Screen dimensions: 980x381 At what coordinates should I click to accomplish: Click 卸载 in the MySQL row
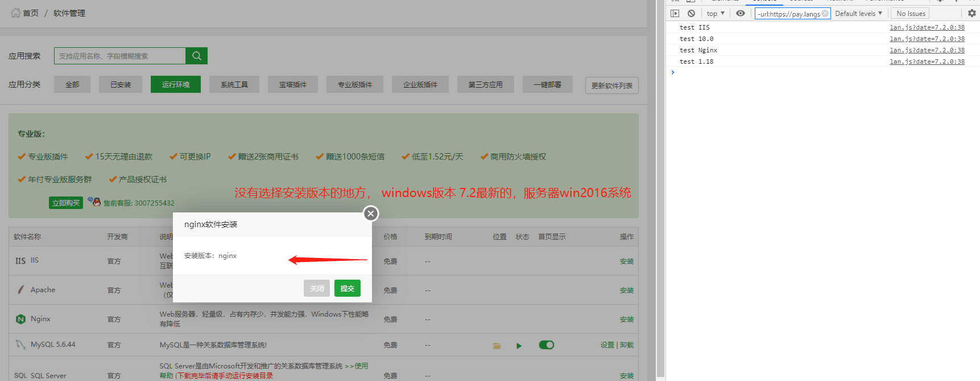coord(627,345)
